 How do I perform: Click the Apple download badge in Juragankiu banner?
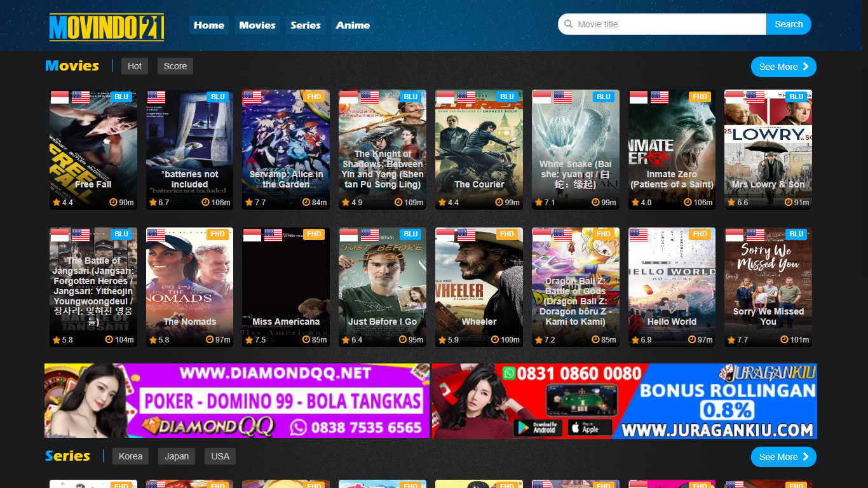589,428
